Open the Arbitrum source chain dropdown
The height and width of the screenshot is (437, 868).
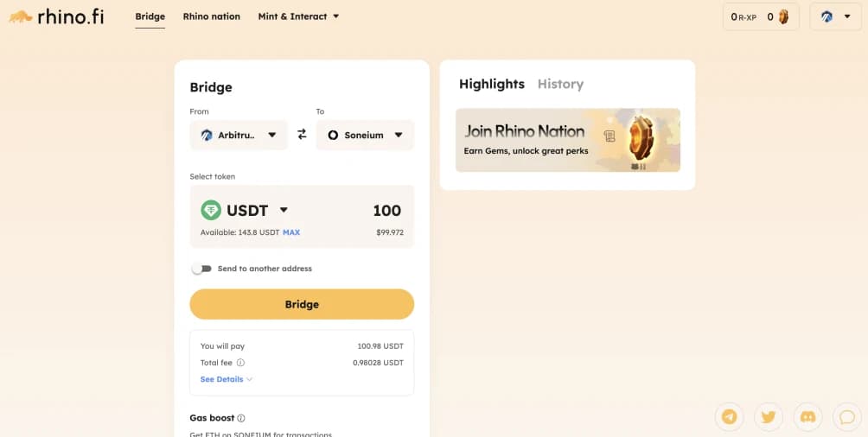coord(239,135)
